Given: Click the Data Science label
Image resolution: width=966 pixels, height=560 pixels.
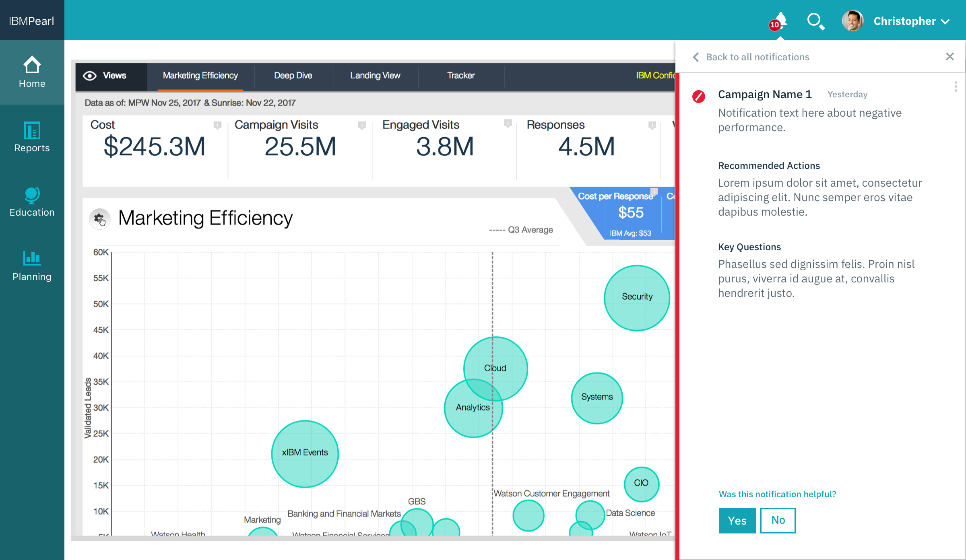Looking at the screenshot, I should [x=630, y=513].
